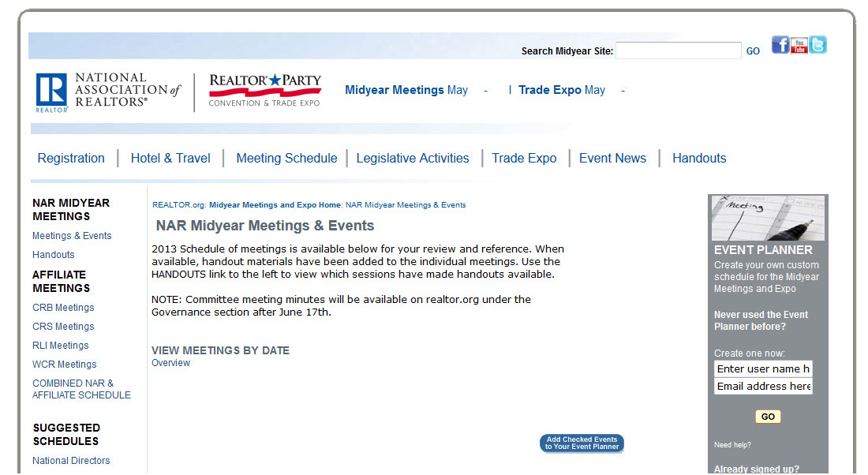This screenshot has height=475, width=868.
Task: Click the Suggested Schedules sidebar heading
Action: [66, 435]
